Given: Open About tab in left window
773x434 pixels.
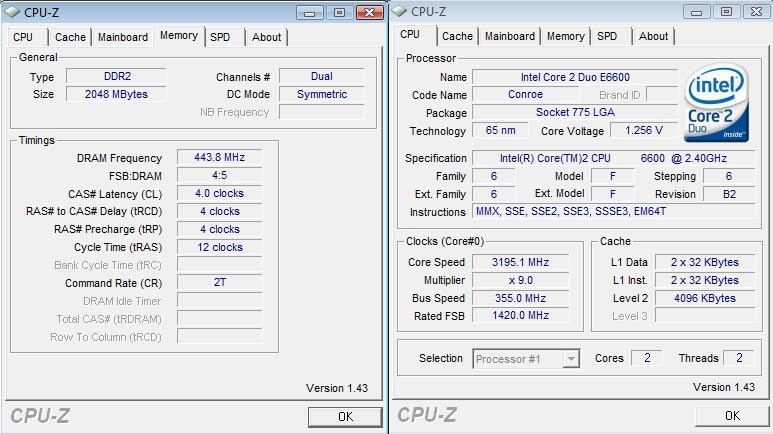Looking at the screenshot, I should coord(267,37).
